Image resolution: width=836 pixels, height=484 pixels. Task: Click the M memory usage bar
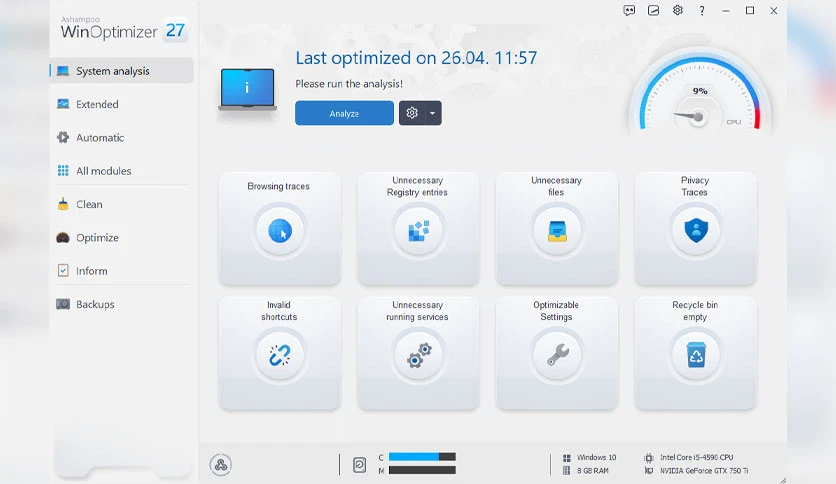pos(422,470)
